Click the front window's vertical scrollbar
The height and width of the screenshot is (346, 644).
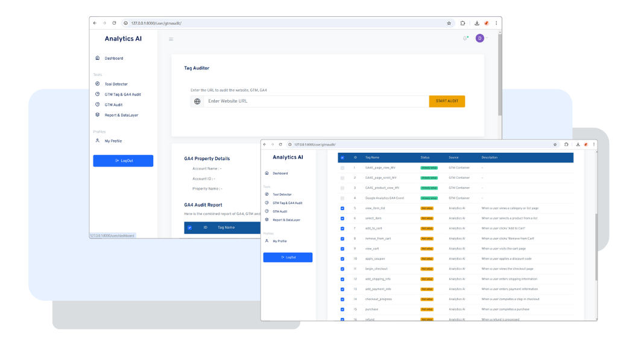click(595, 248)
